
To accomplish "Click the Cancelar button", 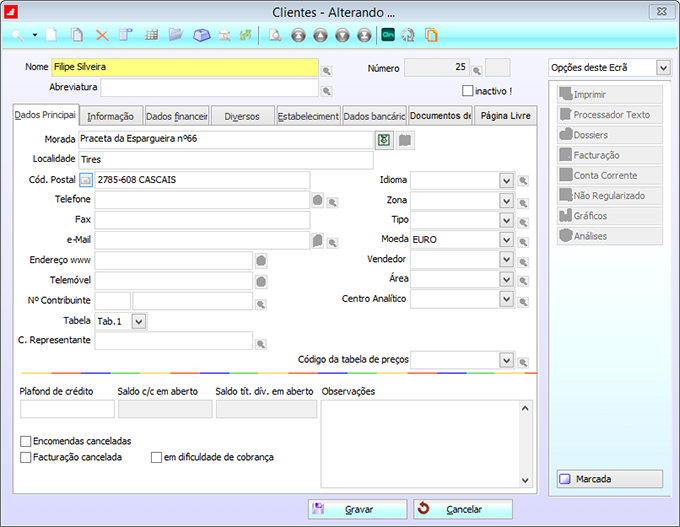I will [x=463, y=509].
